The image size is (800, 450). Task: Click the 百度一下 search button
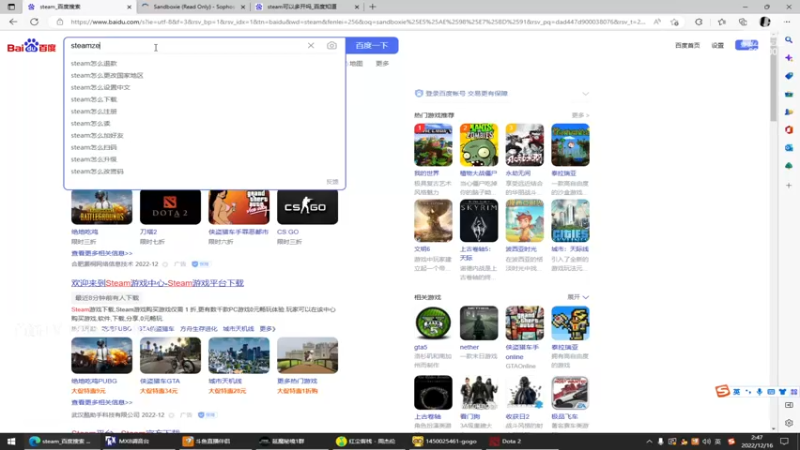pyautogui.click(x=372, y=45)
